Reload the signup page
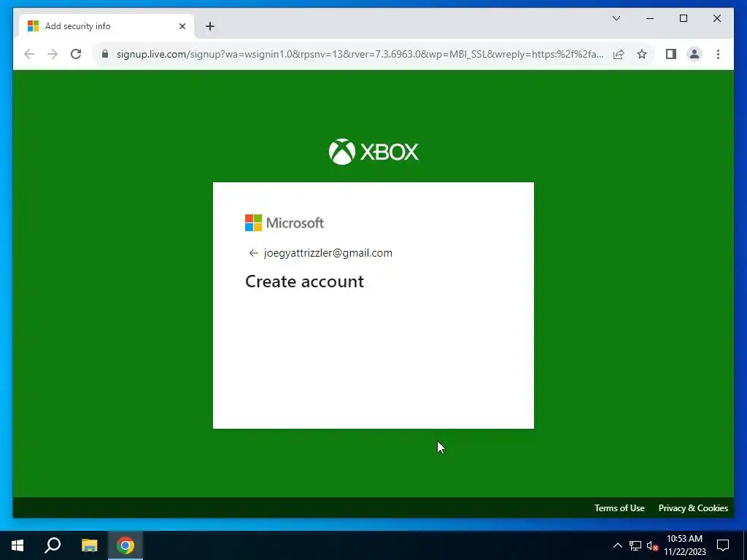The image size is (747, 560). click(76, 54)
